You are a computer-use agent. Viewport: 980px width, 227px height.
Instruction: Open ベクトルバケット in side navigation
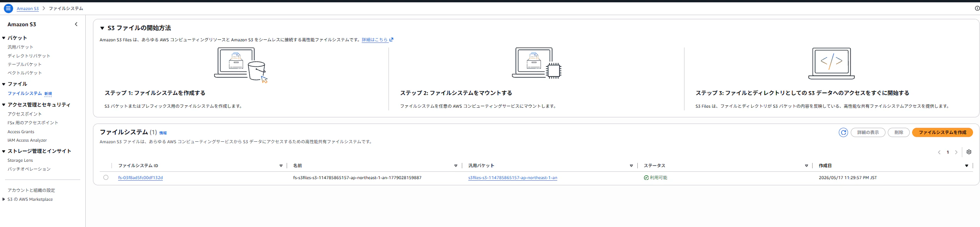pos(25,73)
